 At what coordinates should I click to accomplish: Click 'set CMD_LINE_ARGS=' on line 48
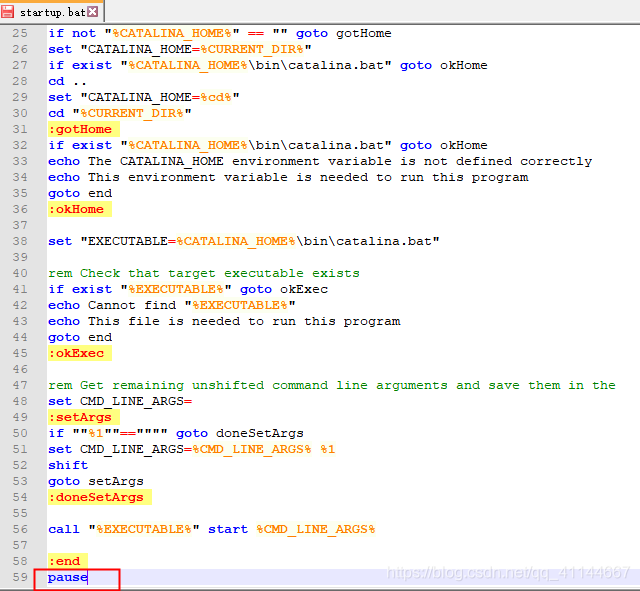tap(120, 401)
